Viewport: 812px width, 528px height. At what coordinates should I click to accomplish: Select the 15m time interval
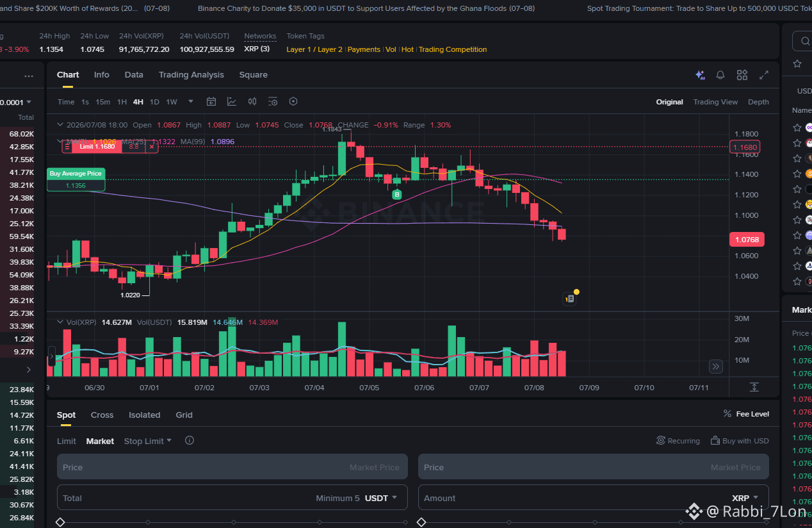point(102,102)
